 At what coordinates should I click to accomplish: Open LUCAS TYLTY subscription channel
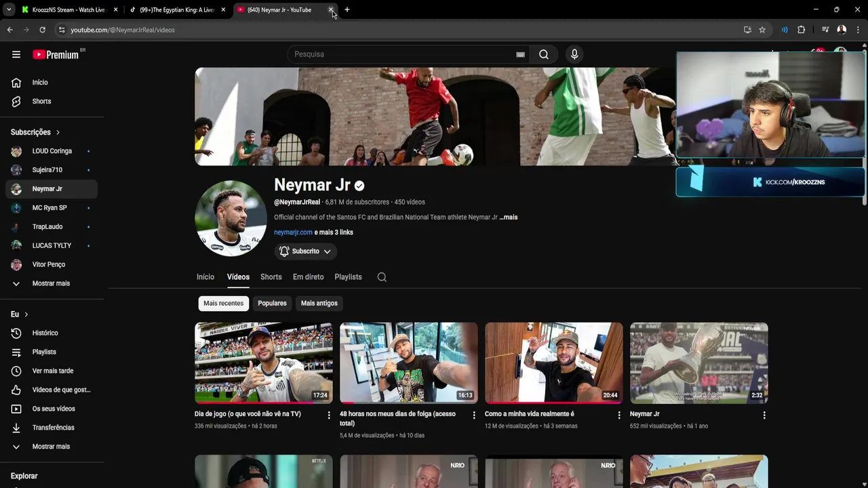pos(52,246)
